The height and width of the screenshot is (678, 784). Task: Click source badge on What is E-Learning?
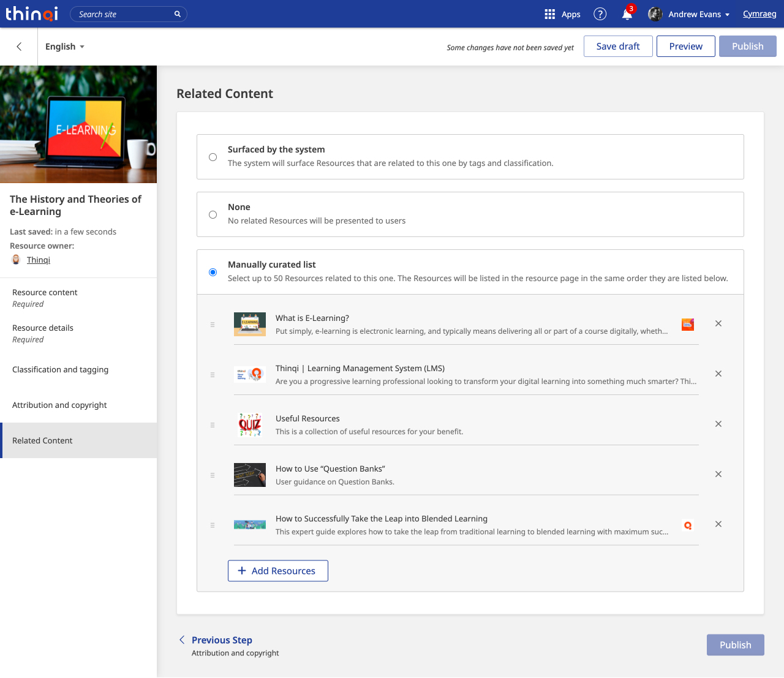(x=688, y=325)
